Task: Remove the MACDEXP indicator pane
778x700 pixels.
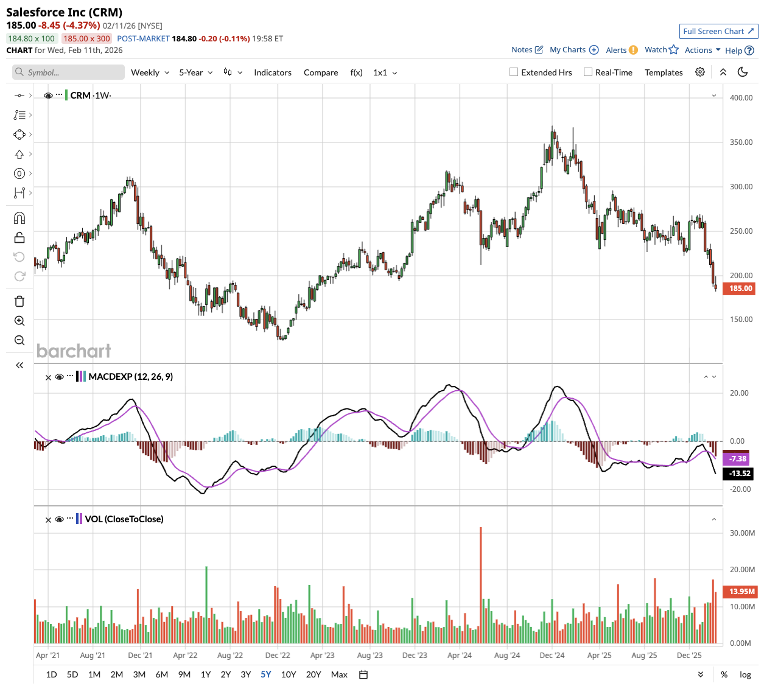Action: [x=48, y=377]
